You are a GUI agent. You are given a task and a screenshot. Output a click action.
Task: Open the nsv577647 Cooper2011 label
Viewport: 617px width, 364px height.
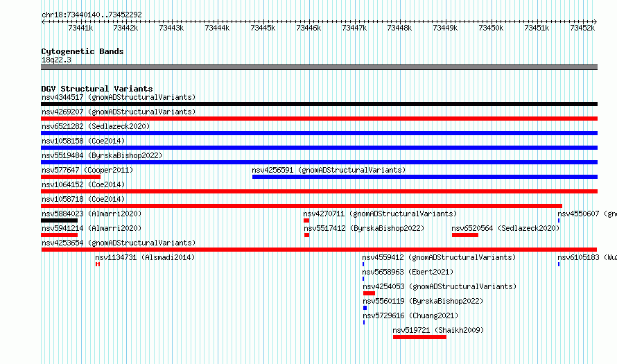click(87, 170)
